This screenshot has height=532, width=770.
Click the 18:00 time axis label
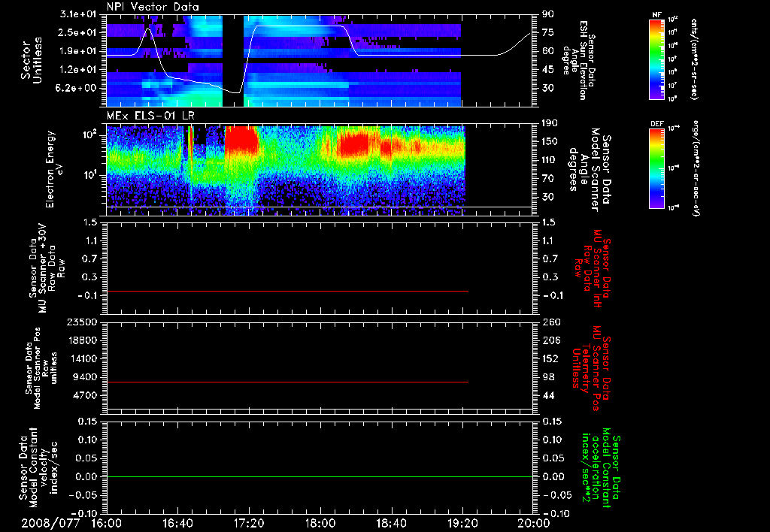click(320, 523)
